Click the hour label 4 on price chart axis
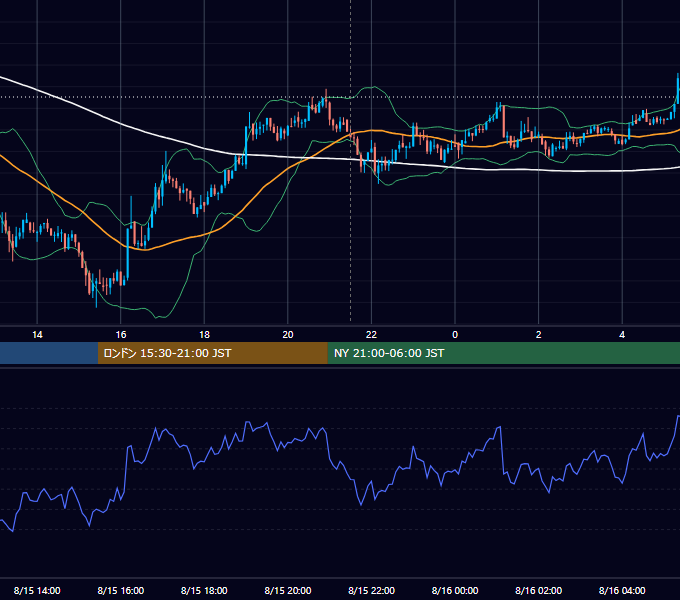The image size is (680, 600). tap(622, 335)
